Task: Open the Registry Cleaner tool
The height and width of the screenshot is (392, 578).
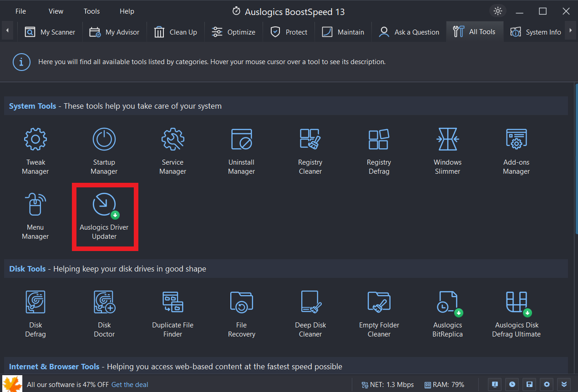Action: tap(310, 151)
